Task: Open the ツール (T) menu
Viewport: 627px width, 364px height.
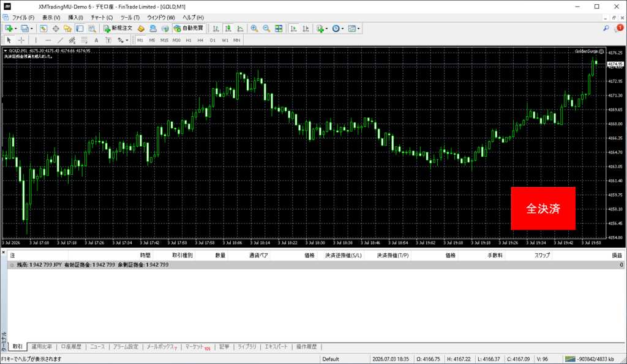Action: coord(130,18)
